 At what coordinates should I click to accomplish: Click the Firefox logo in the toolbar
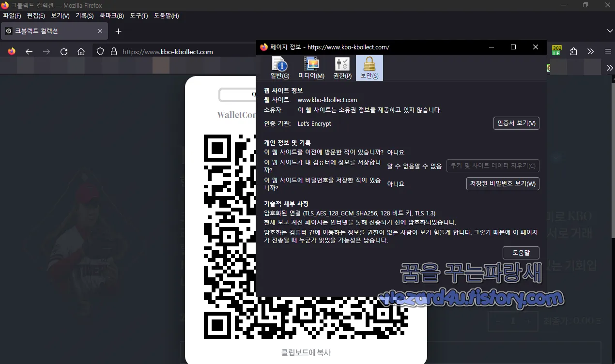[x=12, y=51]
